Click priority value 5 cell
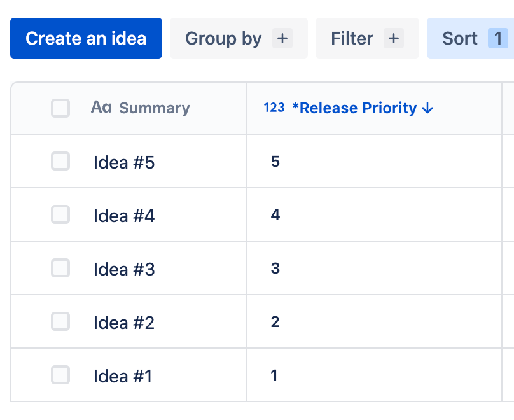The height and width of the screenshot is (420, 514). tap(275, 162)
